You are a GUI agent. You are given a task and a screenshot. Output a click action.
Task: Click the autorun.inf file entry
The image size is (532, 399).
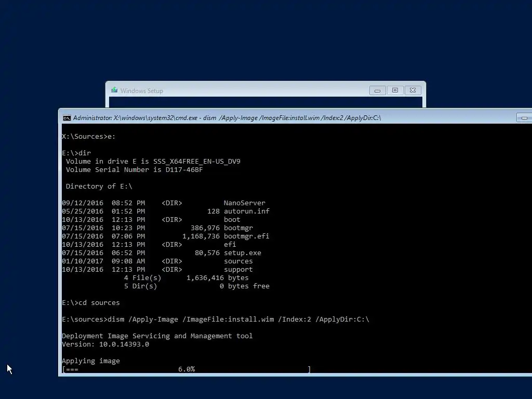[x=166, y=211]
